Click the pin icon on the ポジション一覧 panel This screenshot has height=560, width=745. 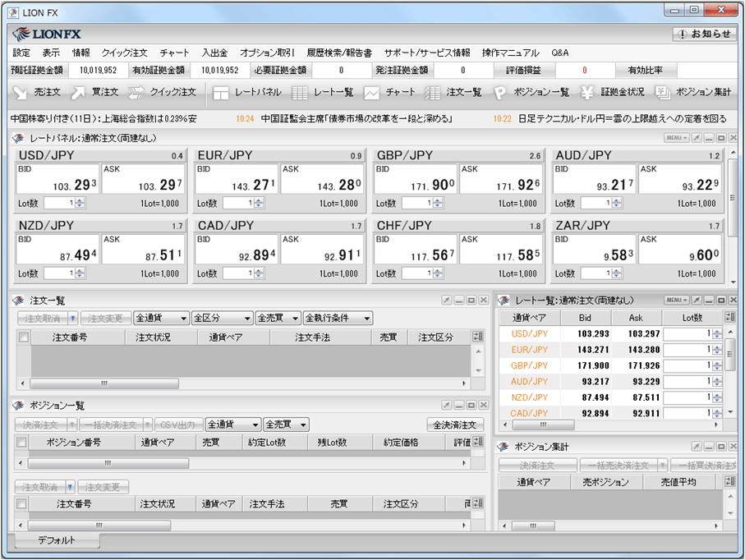tap(447, 405)
